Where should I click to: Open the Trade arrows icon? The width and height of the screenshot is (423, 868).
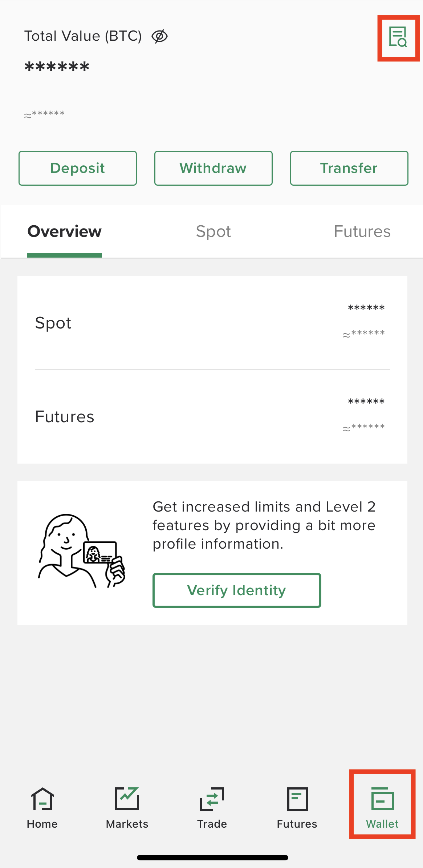click(212, 799)
